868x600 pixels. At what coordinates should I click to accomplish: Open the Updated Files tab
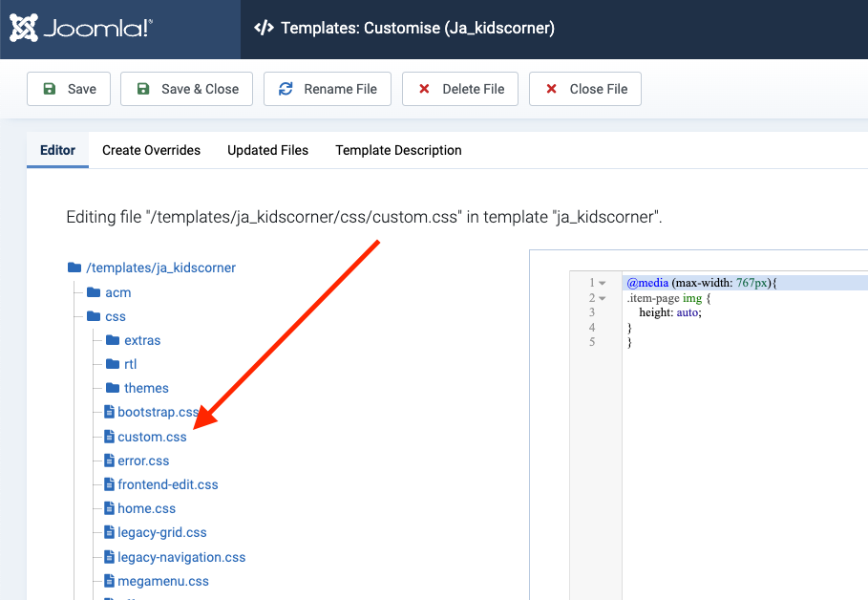[x=267, y=150]
